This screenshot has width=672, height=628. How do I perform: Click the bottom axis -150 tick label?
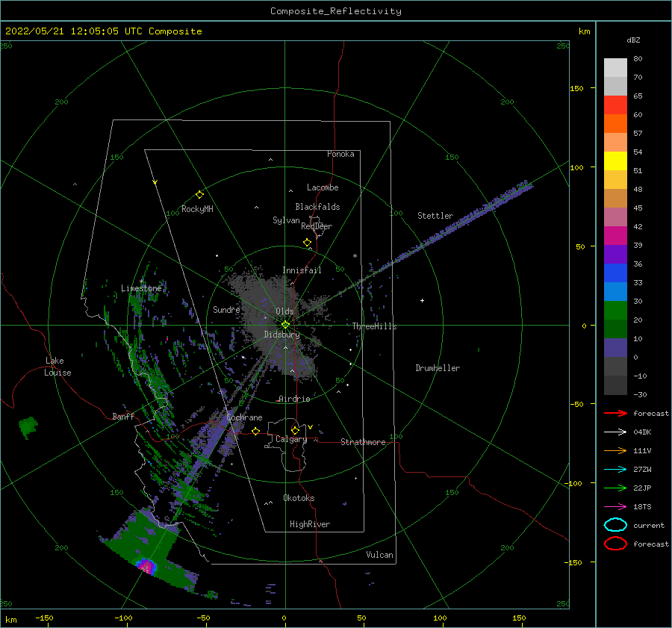tap(44, 618)
